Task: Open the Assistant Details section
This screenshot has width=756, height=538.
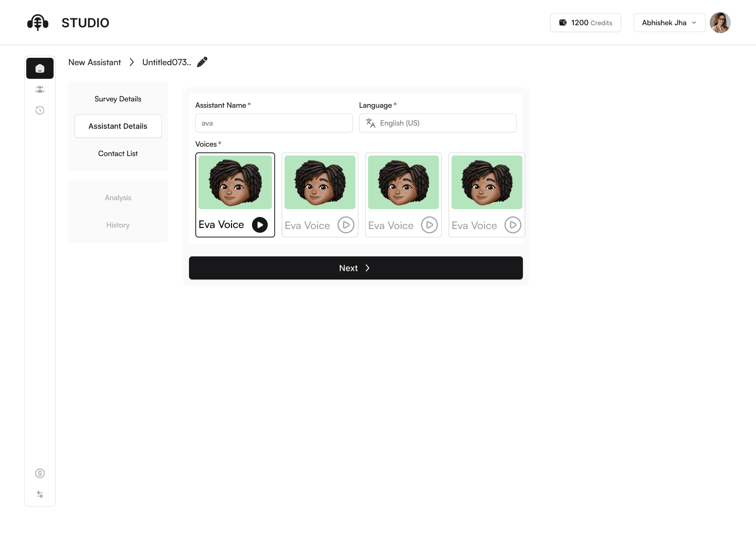Action: click(x=118, y=126)
